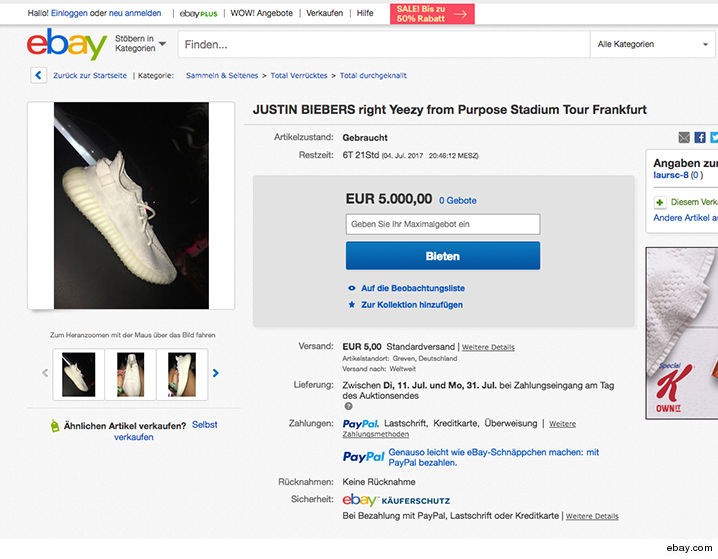The height and width of the screenshot is (559, 718).
Task: Show next thumbnails with right arrow
Action: 216,373
